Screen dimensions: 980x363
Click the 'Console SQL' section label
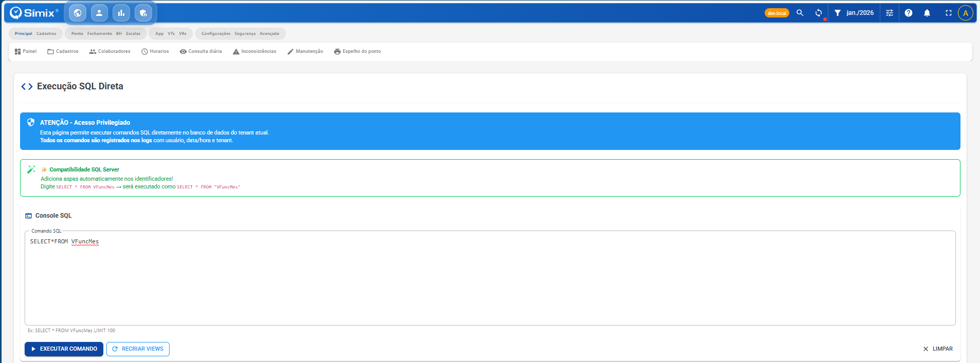pyautogui.click(x=53, y=216)
